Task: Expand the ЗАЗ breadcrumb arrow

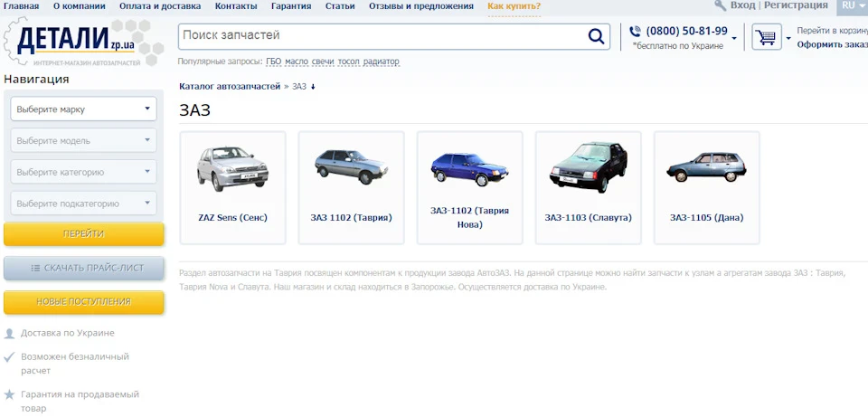Action: click(x=313, y=87)
